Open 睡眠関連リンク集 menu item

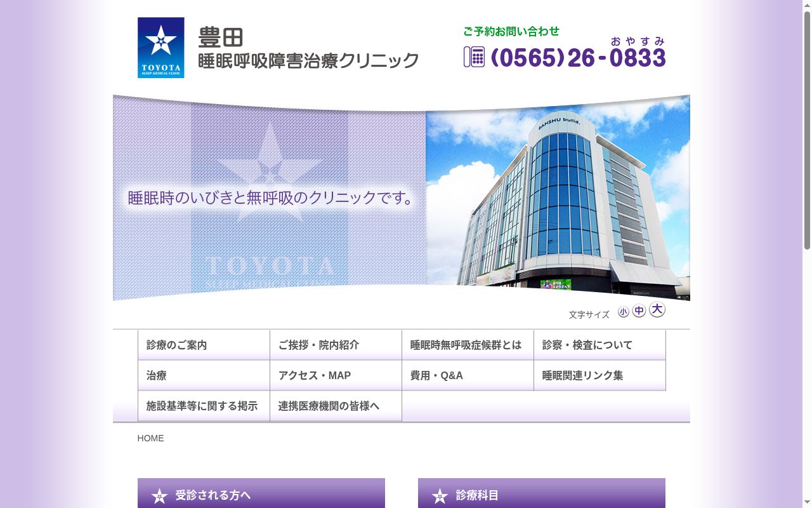(x=599, y=375)
